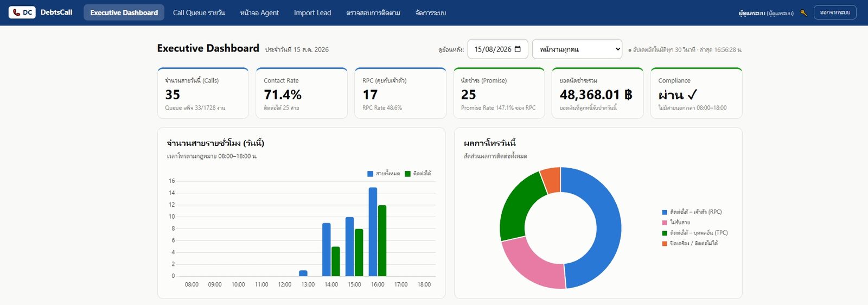Toggle ติดต่อได้ – บุคคลอื่น (TPC) legend

pos(695,233)
